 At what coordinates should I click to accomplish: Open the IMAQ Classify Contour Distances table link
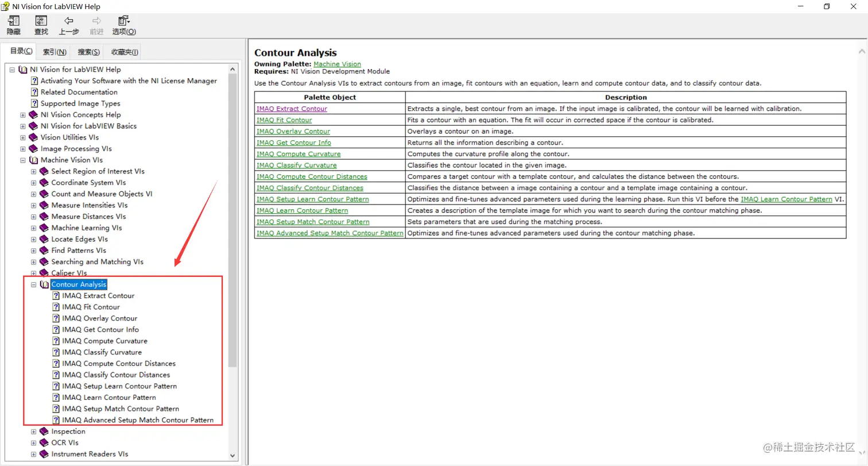tap(310, 188)
